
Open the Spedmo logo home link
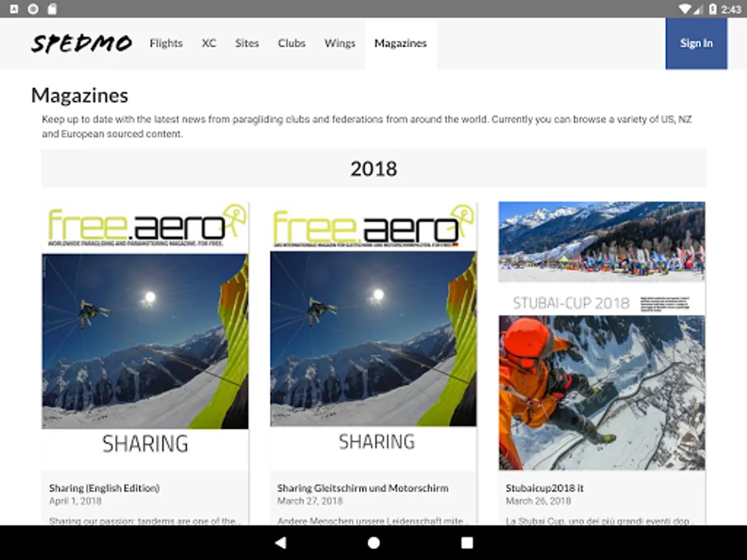[82, 44]
